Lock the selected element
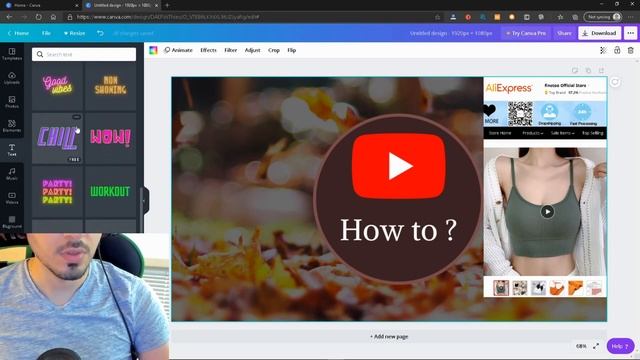640x360 pixels. 617,50
